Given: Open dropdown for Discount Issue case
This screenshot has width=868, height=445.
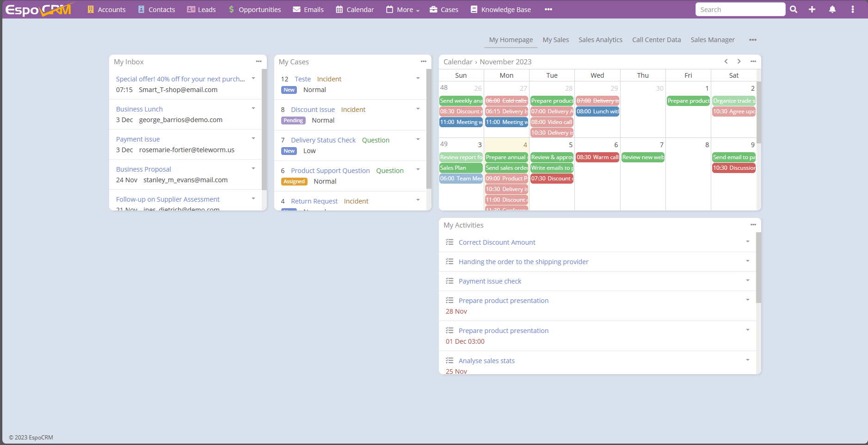Looking at the screenshot, I should 418,109.
